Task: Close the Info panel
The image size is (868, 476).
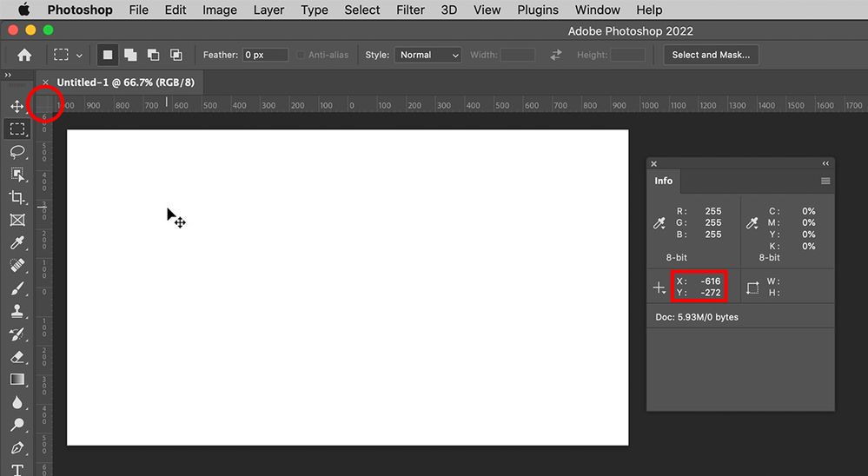Action: tap(653, 164)
